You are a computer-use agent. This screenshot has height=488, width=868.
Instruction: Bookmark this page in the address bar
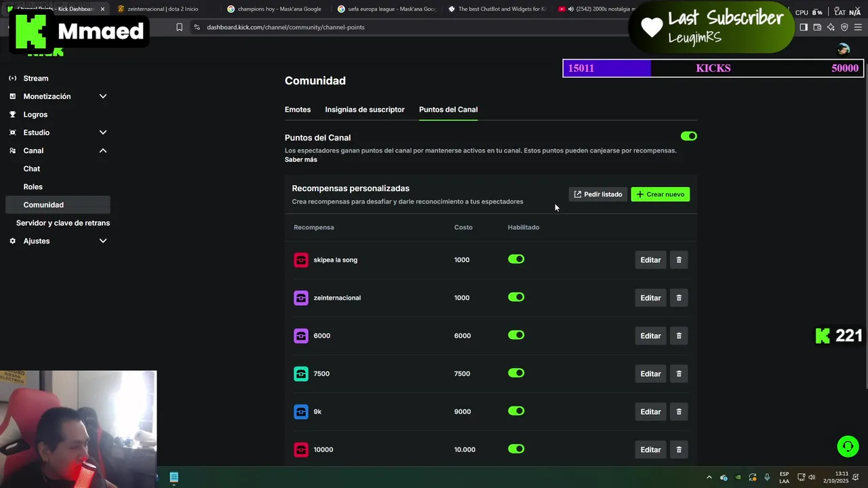tap(179, 27)
